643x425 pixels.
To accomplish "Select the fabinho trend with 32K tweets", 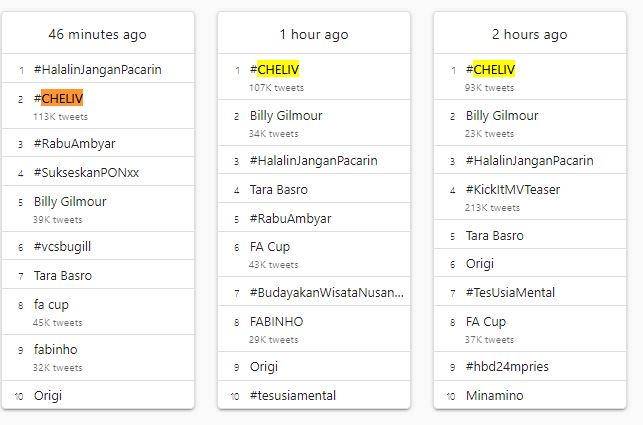I will pos(55,350).
